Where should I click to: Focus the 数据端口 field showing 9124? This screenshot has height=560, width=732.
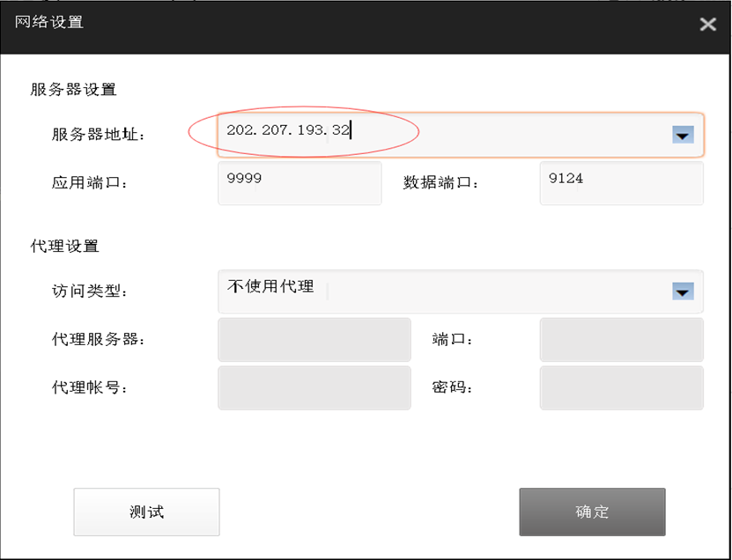tap(621, 183)
